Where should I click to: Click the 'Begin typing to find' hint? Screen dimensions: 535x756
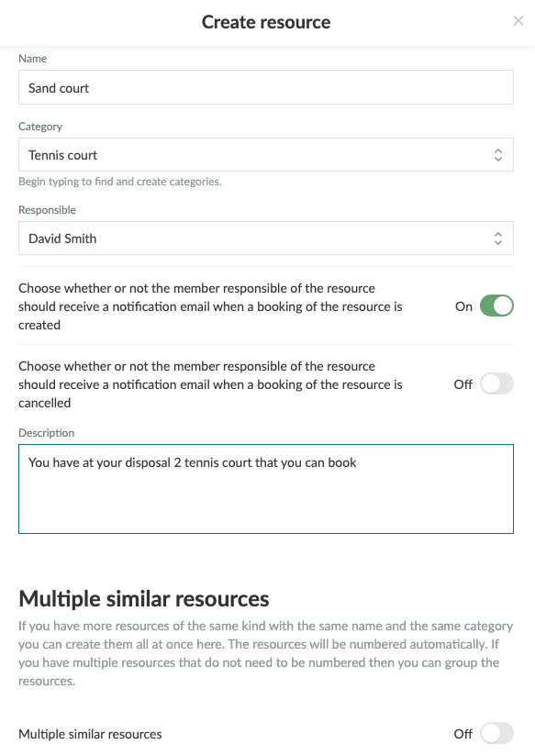119,182
